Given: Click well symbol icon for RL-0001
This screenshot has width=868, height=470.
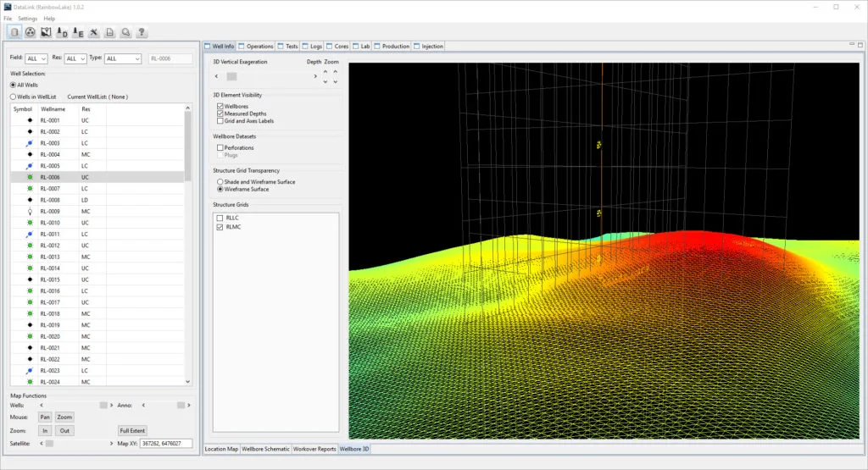Looking at the screenshot, I should point(30,120).
